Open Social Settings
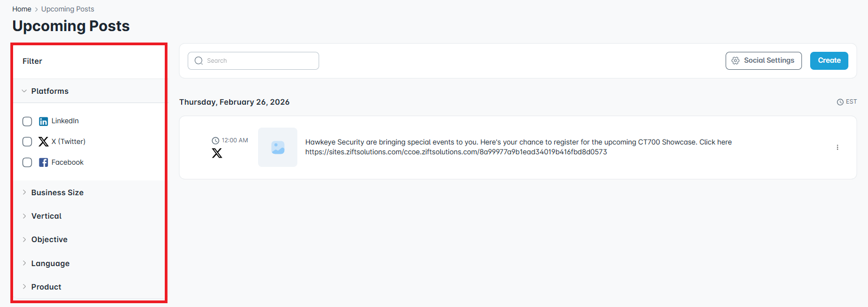The height and width of the screenshot is (307, 868). 763,61
